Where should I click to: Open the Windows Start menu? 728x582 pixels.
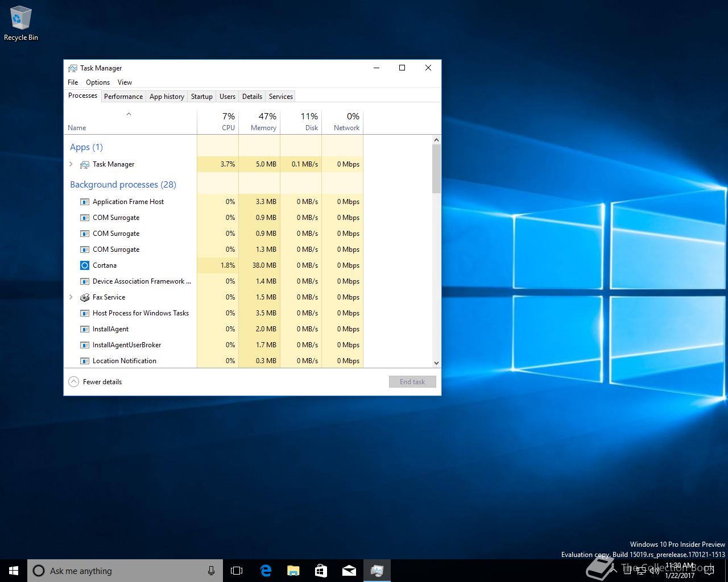[x=14, y=571]
